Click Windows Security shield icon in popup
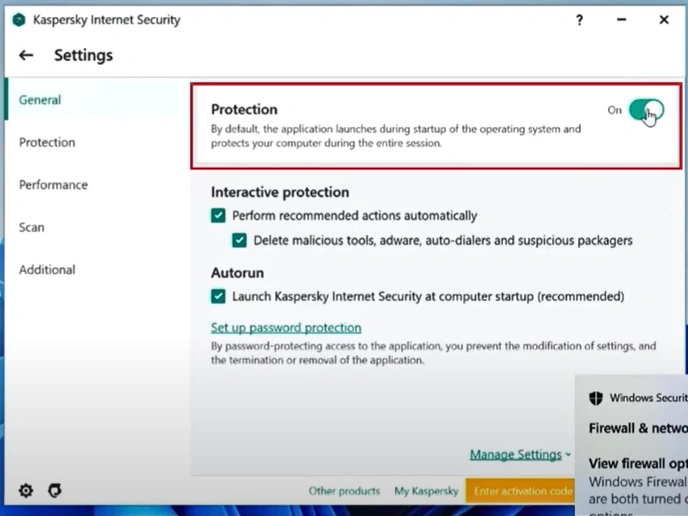Viewport: 688px width, 516px height. [x=595, y=398]
